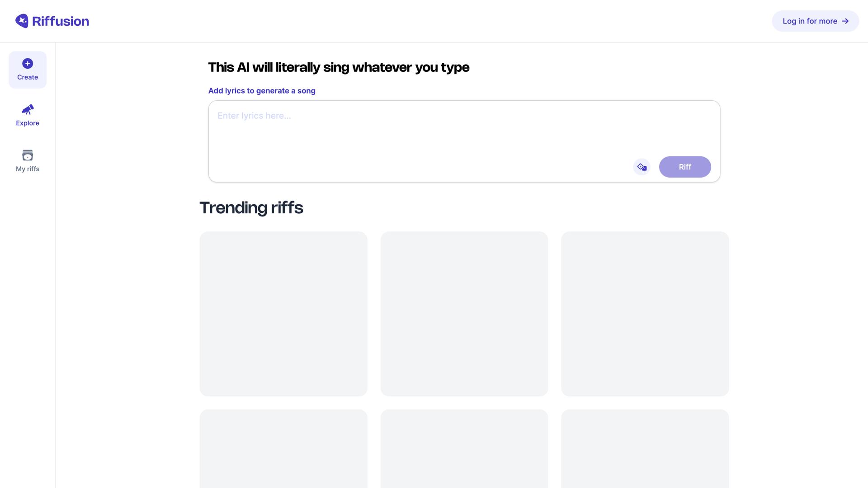Open the first trending riff card in top row
This screenshot has width=868, height=488.
click(283, 314)
